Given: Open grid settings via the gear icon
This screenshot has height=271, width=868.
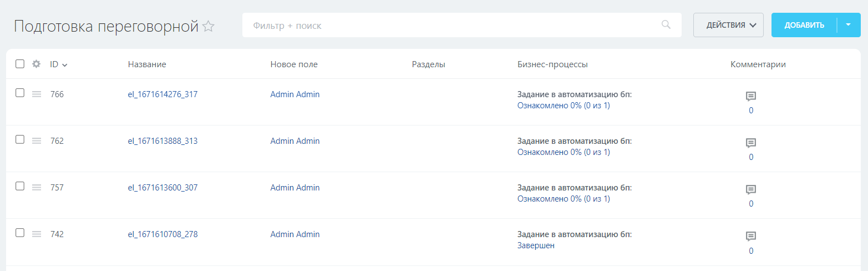Looking at the screenshot, I should coord(37,64).
